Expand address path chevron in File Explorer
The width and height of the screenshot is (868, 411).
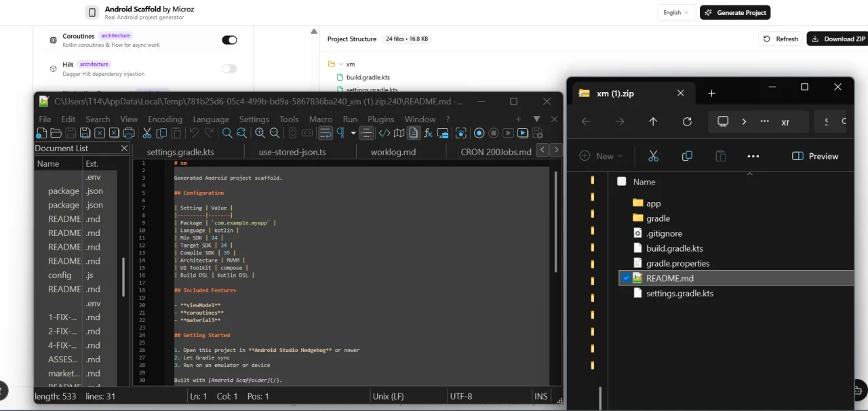pyautogui.click(x=744, y=121)
